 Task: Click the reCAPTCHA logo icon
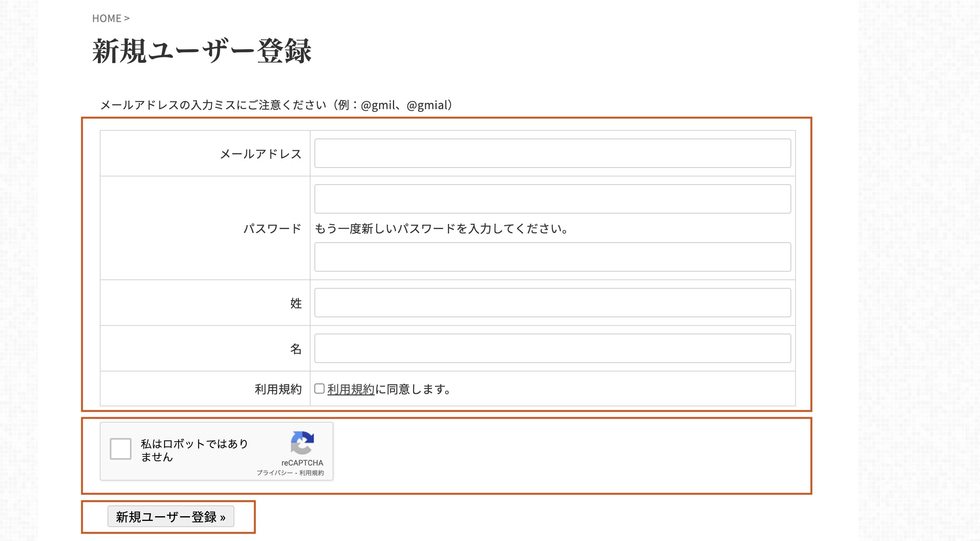point(302,443)
